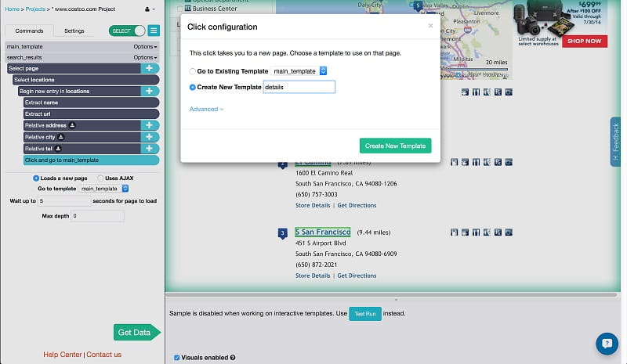Click the extract icon on Relative tel
This screenshot has height=364, width=627.
point(58,149)
